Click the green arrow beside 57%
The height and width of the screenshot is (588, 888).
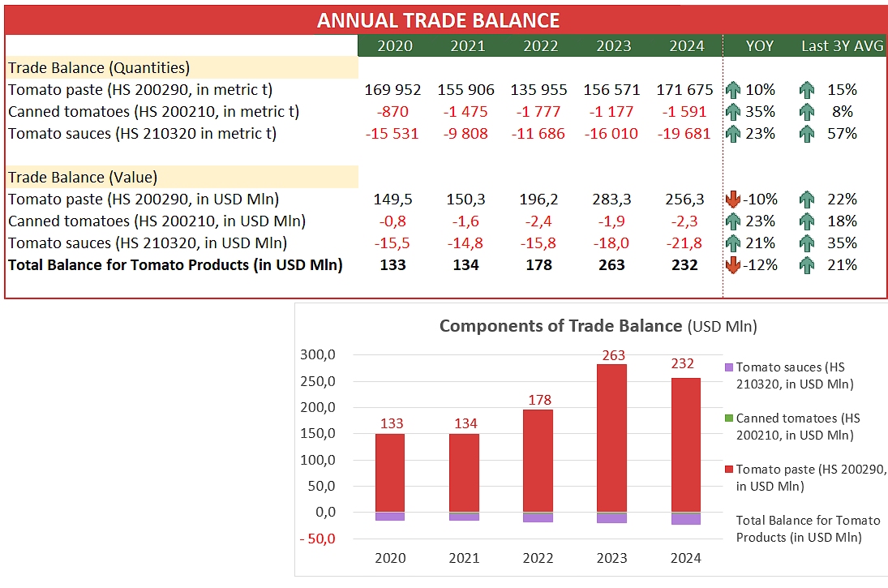807,134
